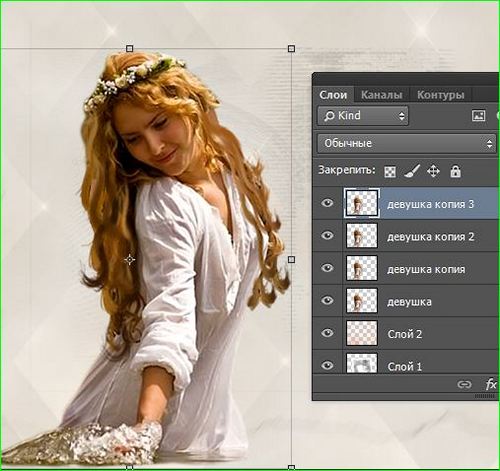500x471 pixels.
Task: Click the right-middle transform handle
Action: tap(291, 259)
